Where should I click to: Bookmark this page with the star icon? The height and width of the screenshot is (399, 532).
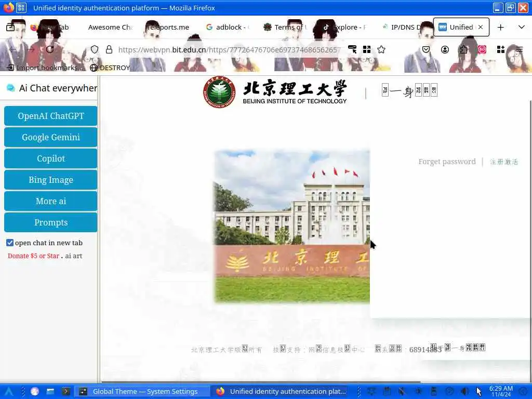(x=381, y=49)
